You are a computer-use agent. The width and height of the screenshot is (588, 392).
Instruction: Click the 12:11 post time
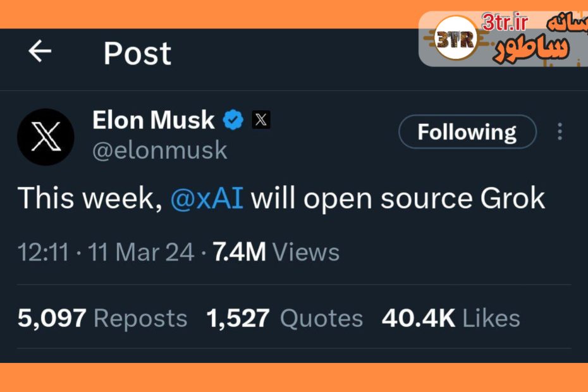[43, 252]
